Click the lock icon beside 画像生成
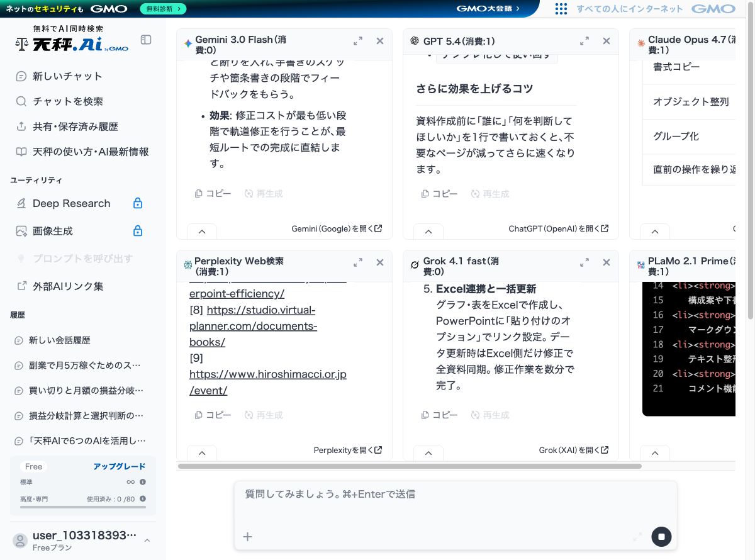The height and width of the screenshot is (560, 755). point(138,231)
